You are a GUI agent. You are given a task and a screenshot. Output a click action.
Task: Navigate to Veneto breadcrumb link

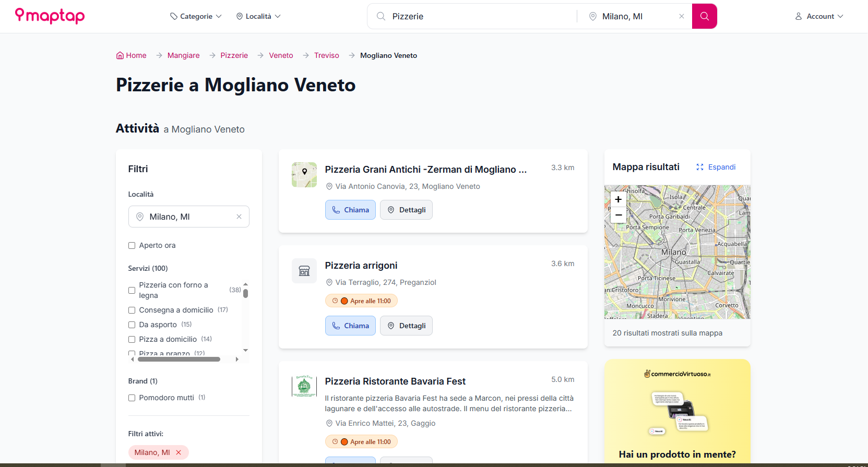281,55
